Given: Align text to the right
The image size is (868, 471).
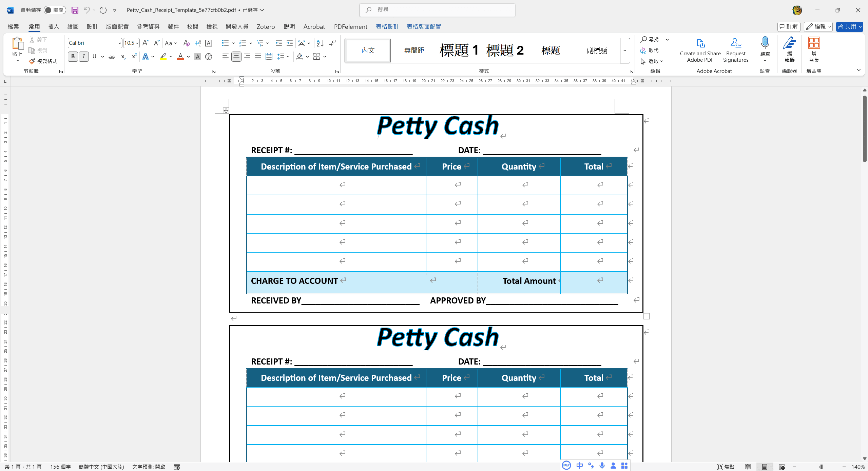Looking at the screenshot, I should click(247, 57).
